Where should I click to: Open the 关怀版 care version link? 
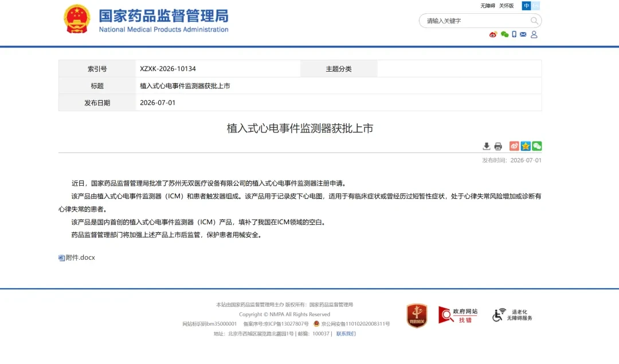point(507,6)
